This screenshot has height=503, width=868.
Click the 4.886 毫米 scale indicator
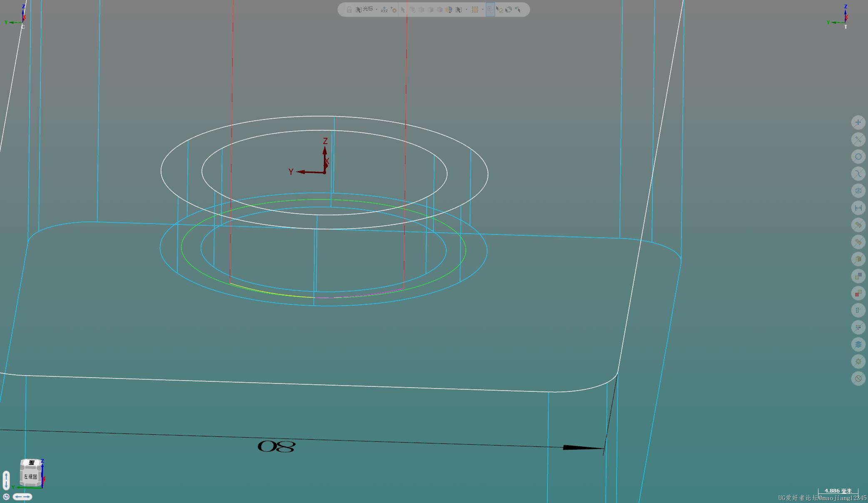click(x=838, y=491)
